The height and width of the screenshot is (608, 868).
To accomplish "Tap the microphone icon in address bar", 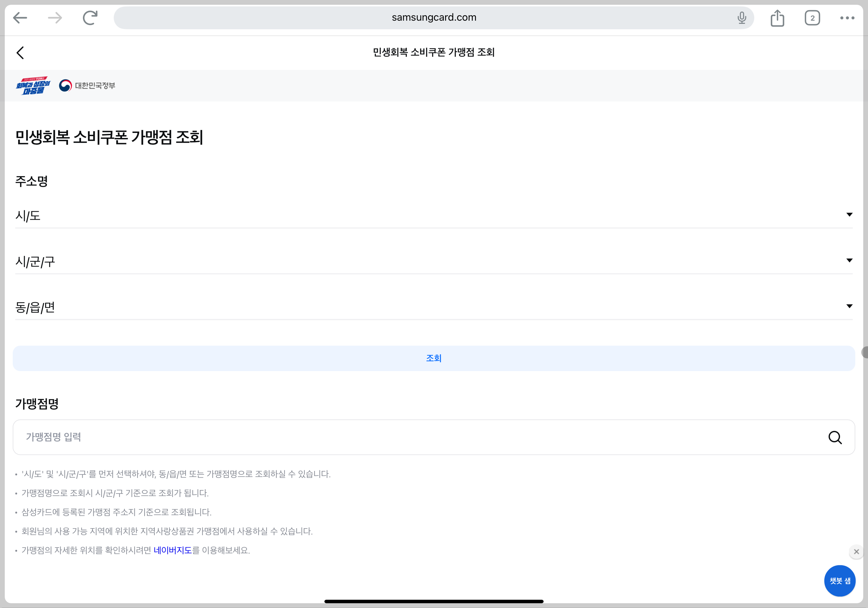I will click(x=742, y=18).
